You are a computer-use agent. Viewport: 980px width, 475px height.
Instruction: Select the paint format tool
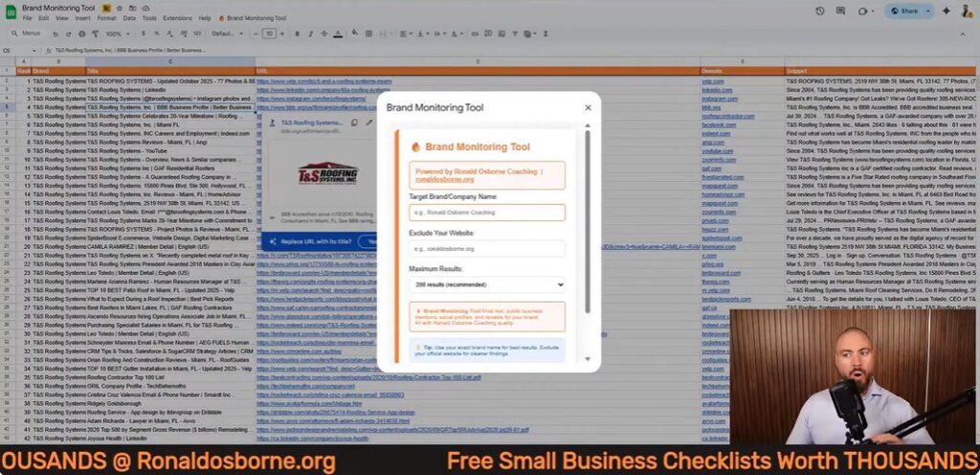click(x=95, y=34)
